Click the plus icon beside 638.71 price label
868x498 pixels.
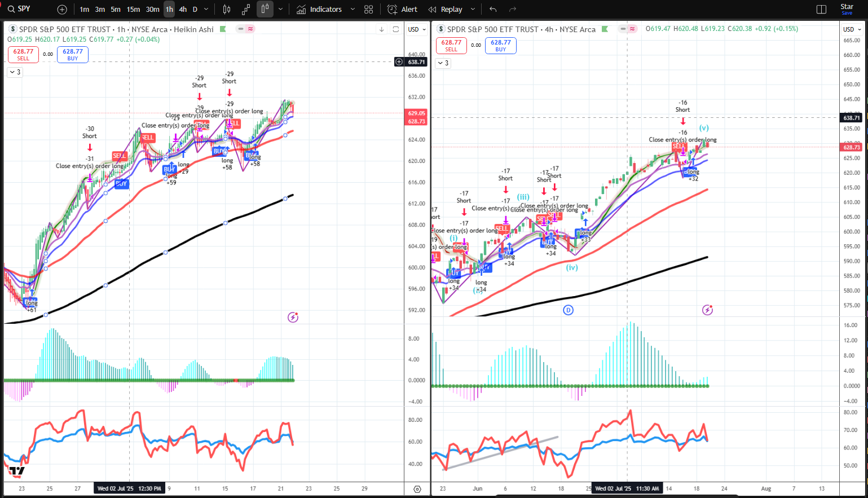(x=399, y=62)
